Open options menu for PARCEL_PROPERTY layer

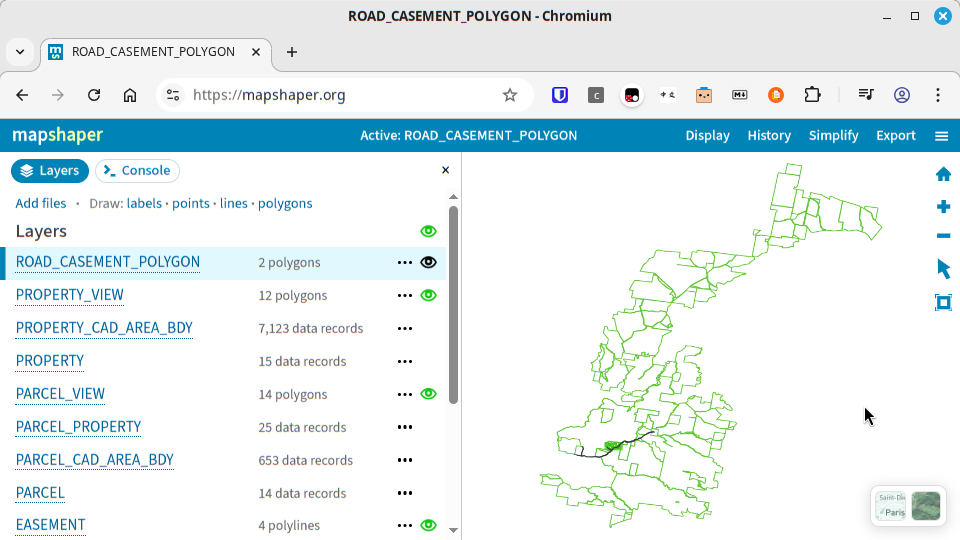(x=405, y=427)
